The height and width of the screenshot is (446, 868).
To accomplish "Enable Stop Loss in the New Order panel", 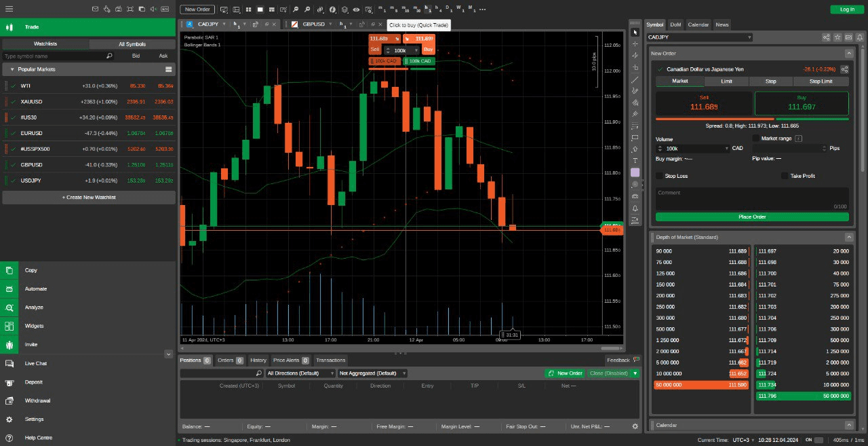I will pos(658,176).
